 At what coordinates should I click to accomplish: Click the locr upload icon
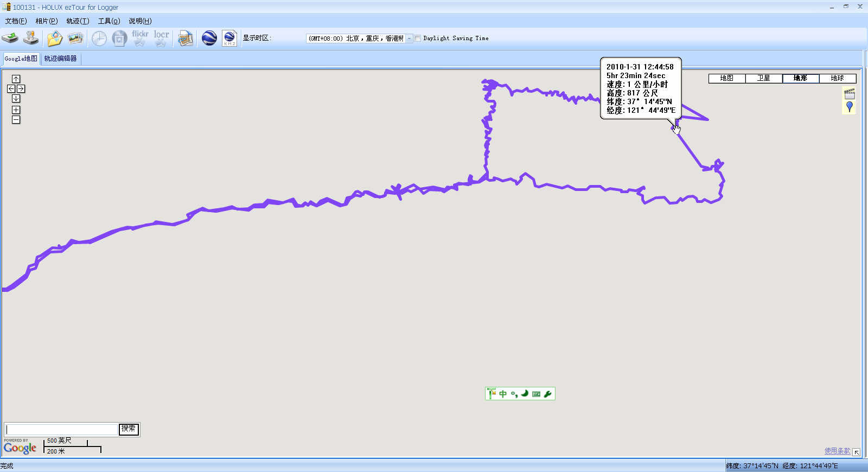161,38
